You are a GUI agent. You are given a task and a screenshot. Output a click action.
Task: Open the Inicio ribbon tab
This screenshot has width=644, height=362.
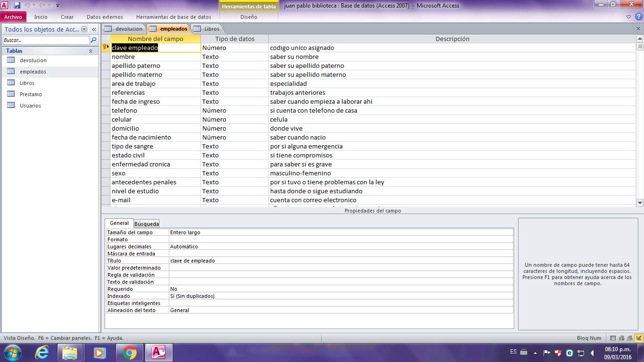[x=41, y=17]
